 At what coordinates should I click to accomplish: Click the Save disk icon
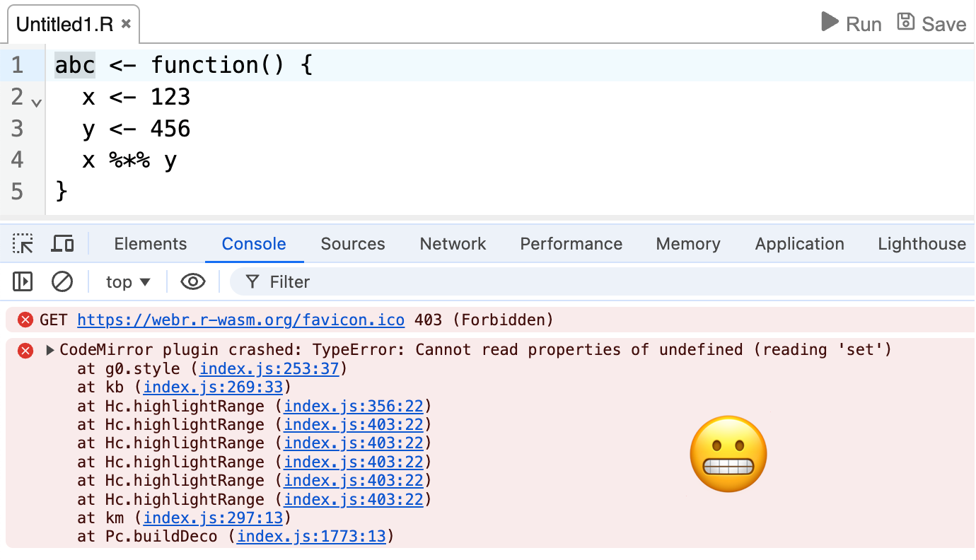[905, 22]
